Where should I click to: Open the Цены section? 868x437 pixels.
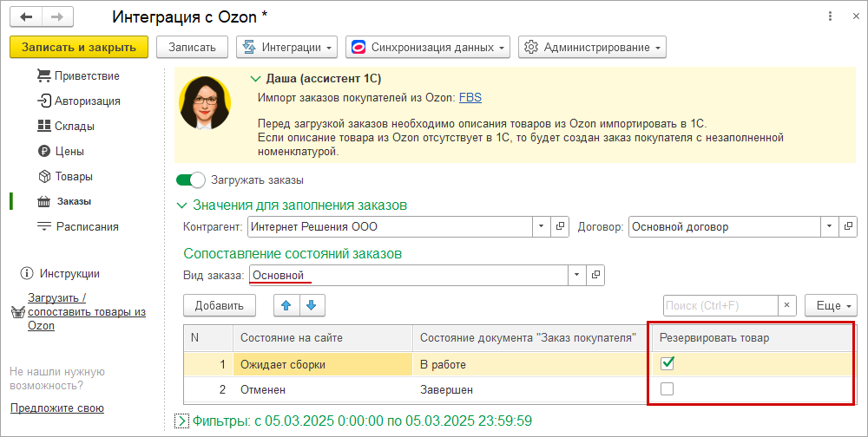click(x=61, y=151)
